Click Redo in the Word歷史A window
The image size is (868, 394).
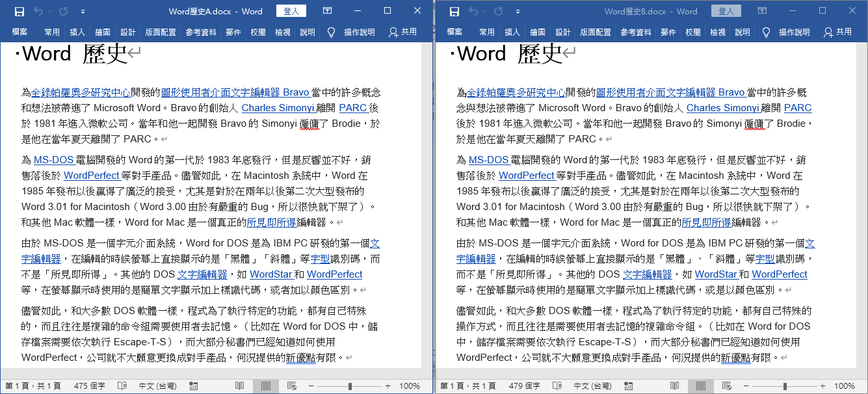click(x=63, y=11)
